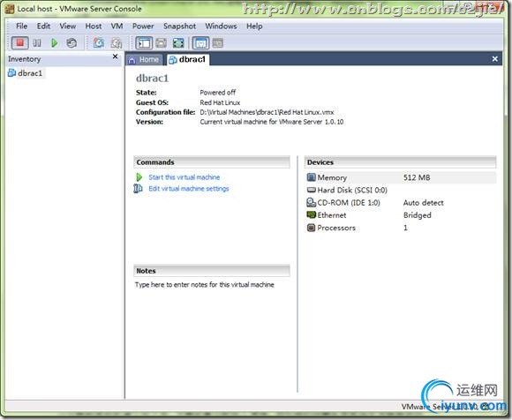Click the Quick Switch toolbar icon

[x=161, y=42]
